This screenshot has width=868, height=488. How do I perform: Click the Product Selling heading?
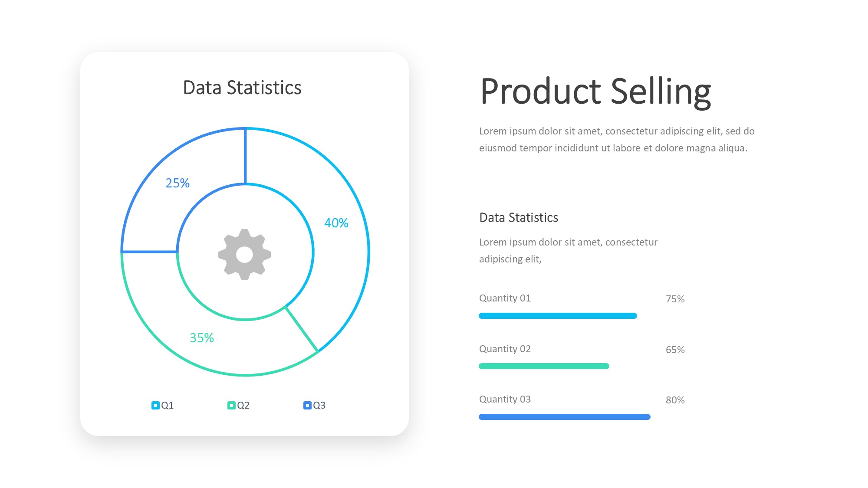coord(595,92)
